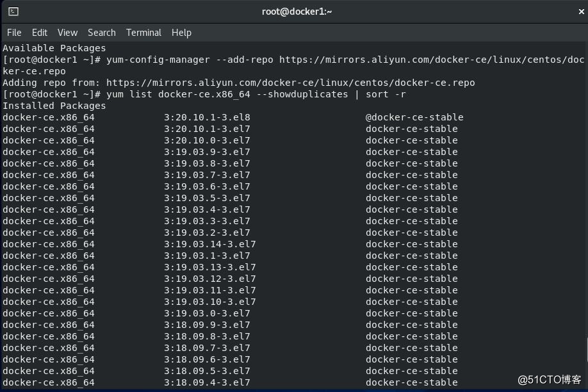The image size is (588, 392).
Task: Click the '@docker-ce-stable' repo entry
Action: (x=415, y=117)
